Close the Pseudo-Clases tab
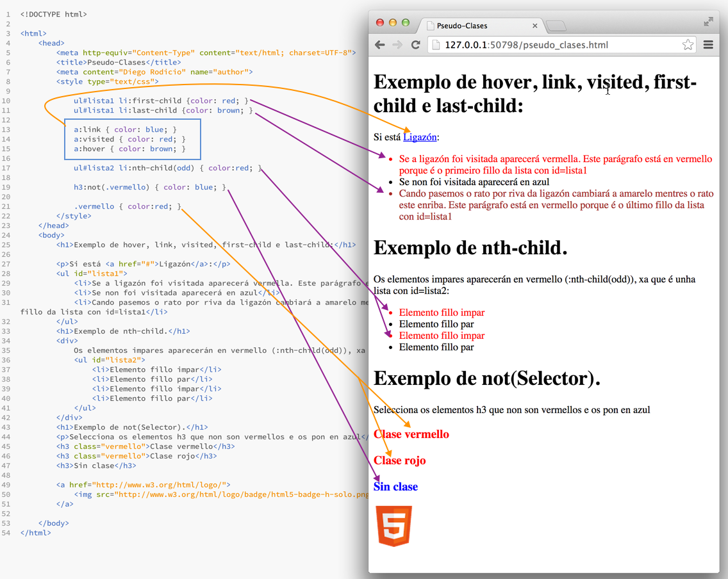 pos(535,26)
